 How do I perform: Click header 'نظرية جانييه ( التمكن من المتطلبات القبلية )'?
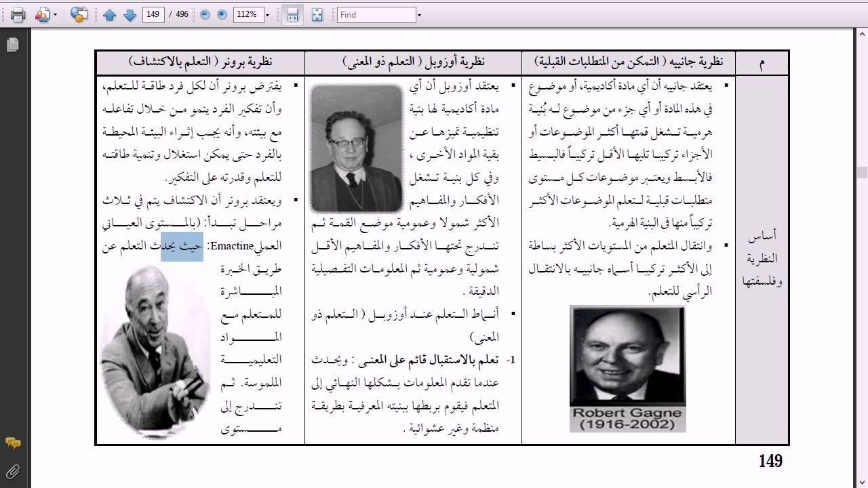(629, 62)
